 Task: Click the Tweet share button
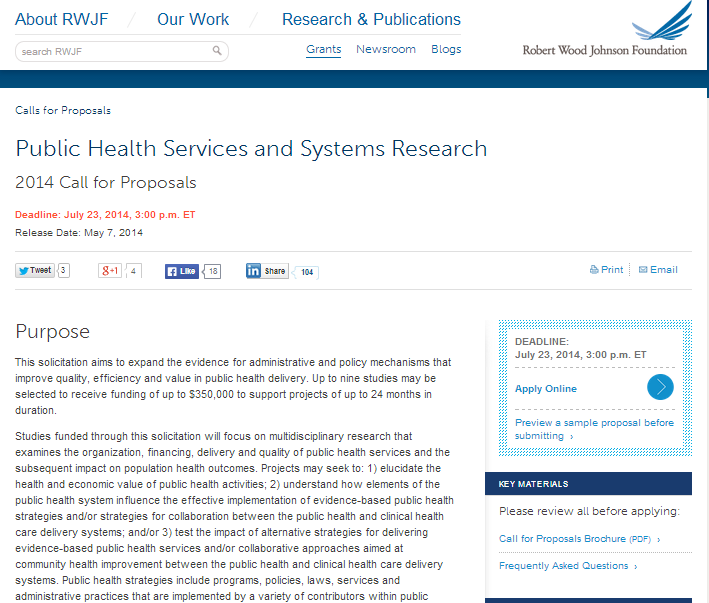pos(35,270)
